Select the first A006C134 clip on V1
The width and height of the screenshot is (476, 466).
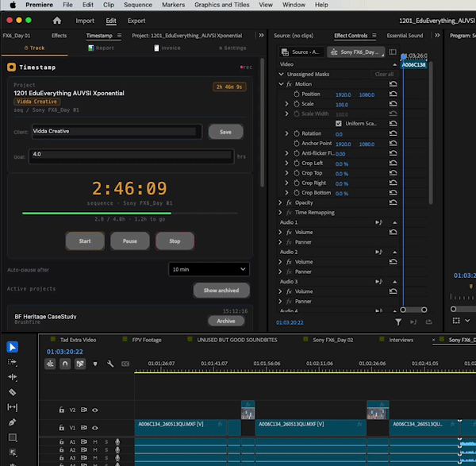click(x=181, y=427)
